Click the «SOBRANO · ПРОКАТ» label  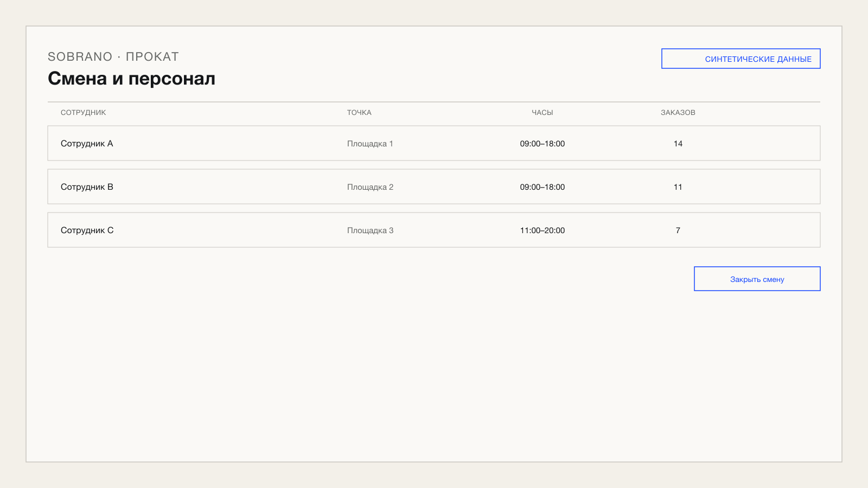coord(113,56)
